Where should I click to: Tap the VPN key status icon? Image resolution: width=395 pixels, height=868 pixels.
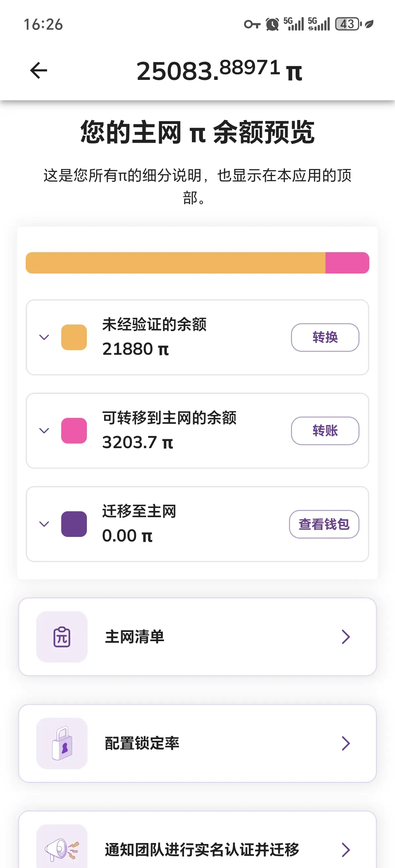252,24
